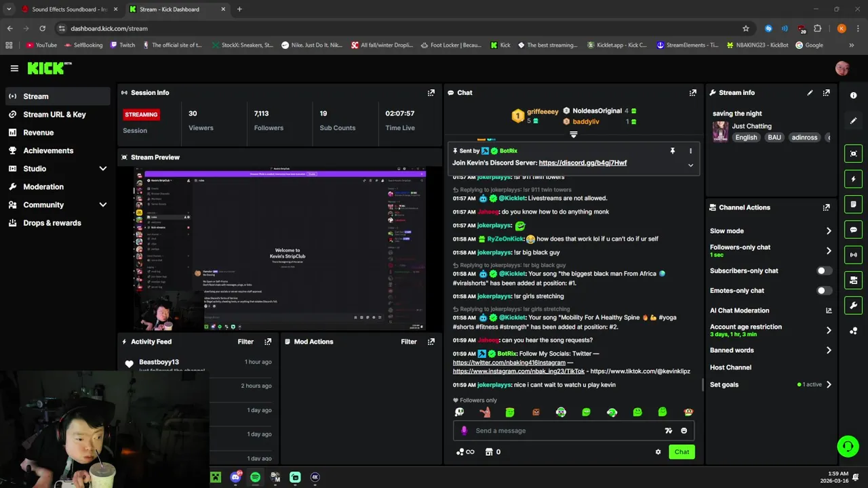Toggle the channel actions camera icon in sidebar
Image resolution: width=868 pixels, height=488 pixels.
pyautogui.click(x=854, y=280)
